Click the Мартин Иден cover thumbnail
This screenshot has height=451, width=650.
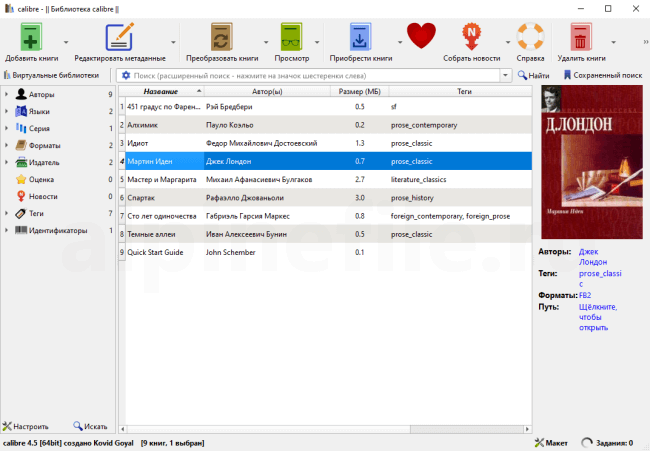point(592,162)
